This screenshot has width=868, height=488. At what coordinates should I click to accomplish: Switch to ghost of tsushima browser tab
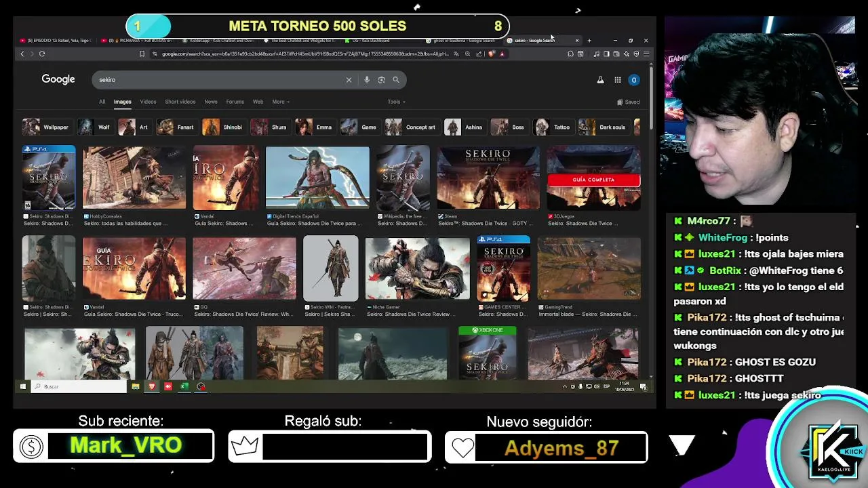point(464,40)
